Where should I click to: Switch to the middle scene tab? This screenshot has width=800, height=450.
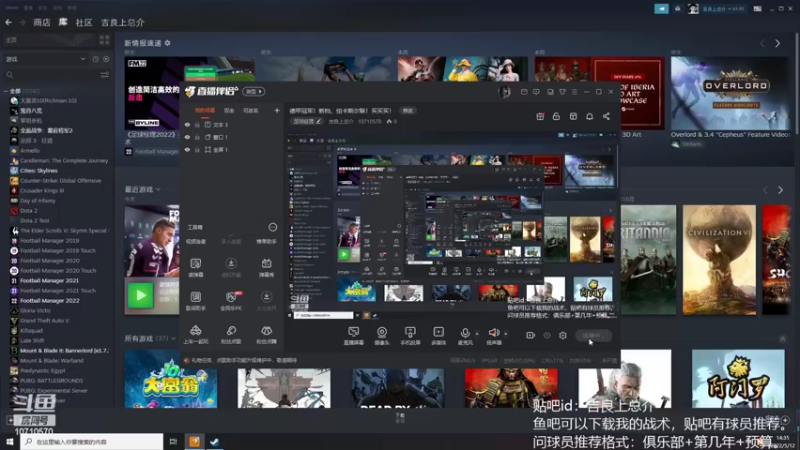[x=229, y=110]
